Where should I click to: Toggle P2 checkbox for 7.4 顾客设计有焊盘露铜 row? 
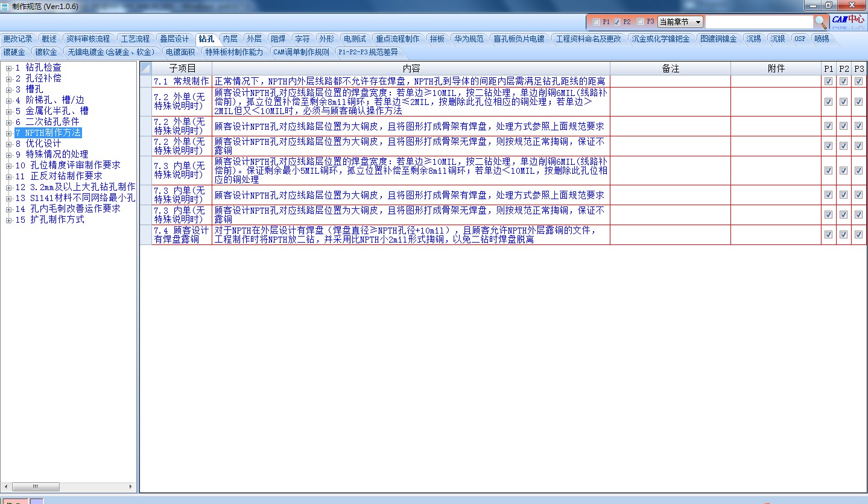point(843,235)
